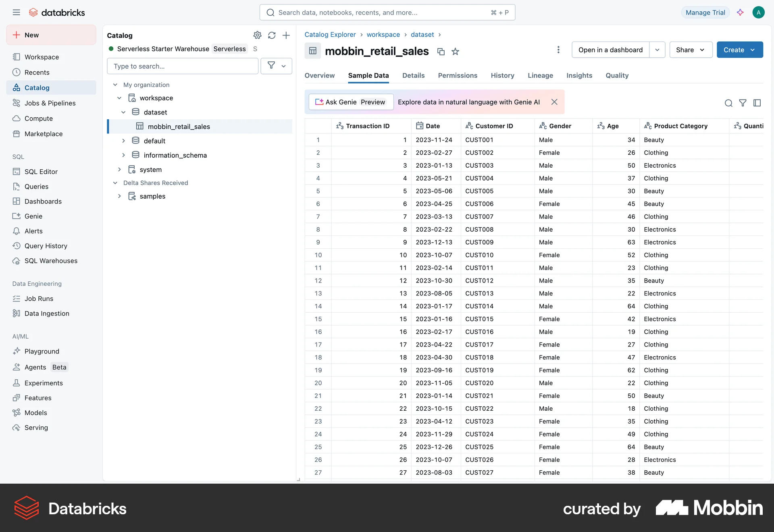The width and height of the screenshot is (774, 532).
Task: Open the Permissions tab
Action: [x=458, y=75]
